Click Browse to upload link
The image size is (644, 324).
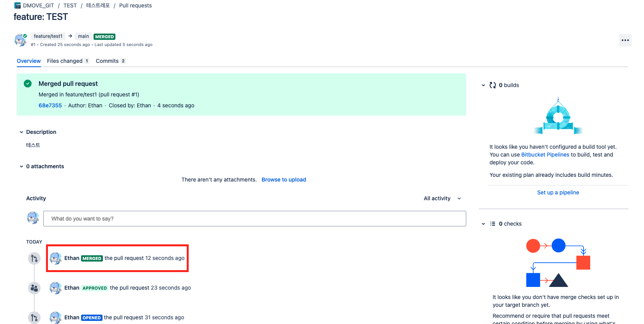click(x=283, y=180)
